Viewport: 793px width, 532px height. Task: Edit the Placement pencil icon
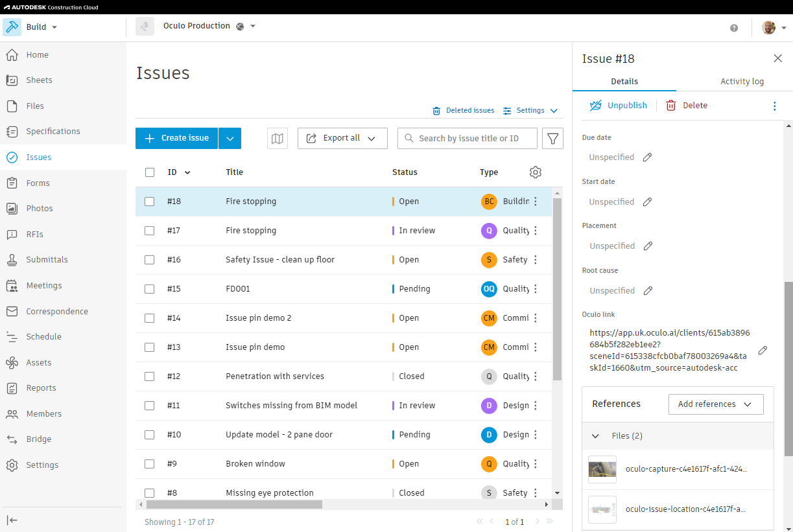pyautogui.click(x=648, y=246)
